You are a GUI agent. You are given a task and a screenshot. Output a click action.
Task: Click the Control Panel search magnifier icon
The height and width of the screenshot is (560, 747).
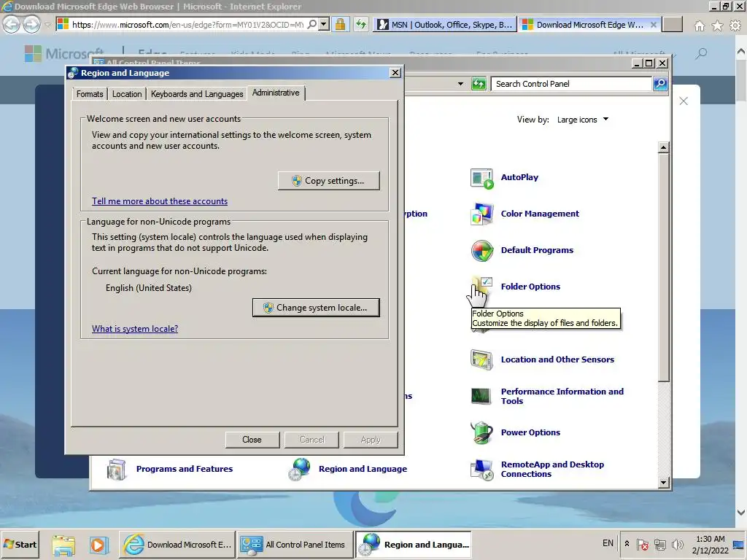click(x=659, y=84)
